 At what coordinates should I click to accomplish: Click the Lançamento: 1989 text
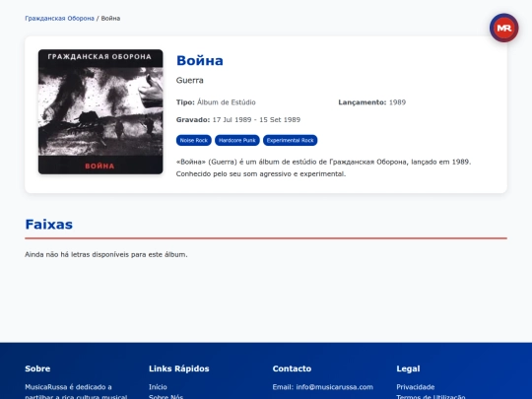[371, 102]
